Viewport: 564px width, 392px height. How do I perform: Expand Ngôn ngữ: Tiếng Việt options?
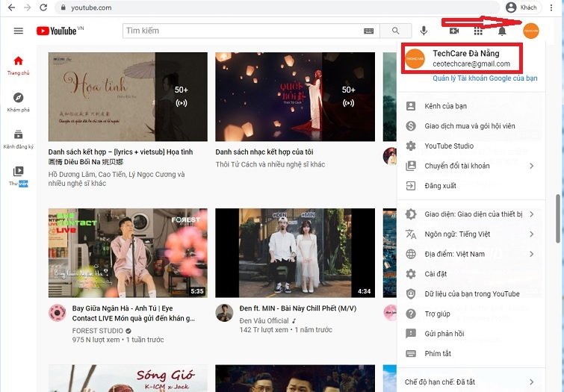pos(471,234)
